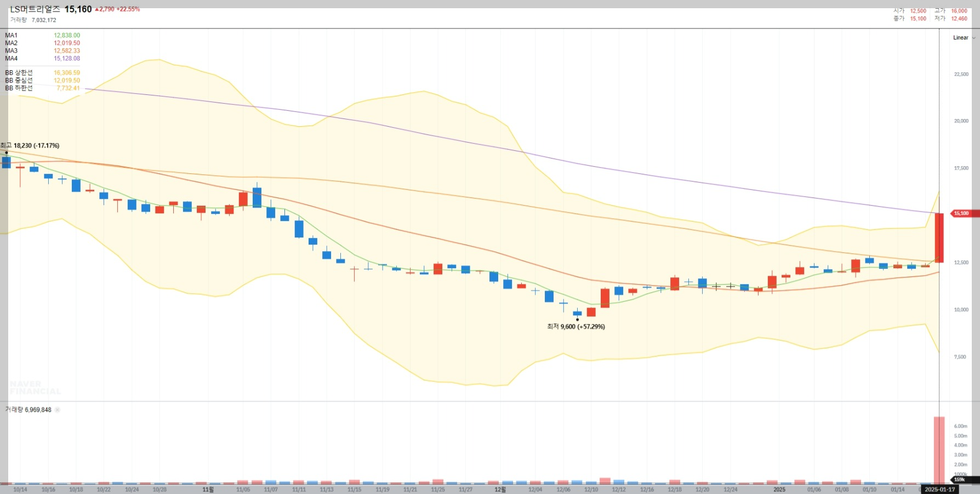Click the 22,500 price axis label

coord(961,75)
